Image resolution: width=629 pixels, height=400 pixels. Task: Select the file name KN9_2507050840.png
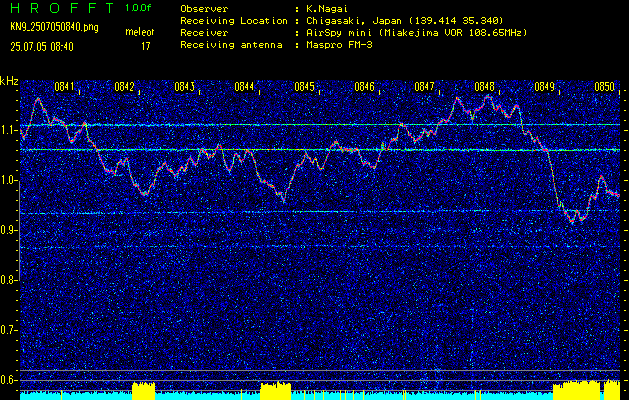[54, 27]
